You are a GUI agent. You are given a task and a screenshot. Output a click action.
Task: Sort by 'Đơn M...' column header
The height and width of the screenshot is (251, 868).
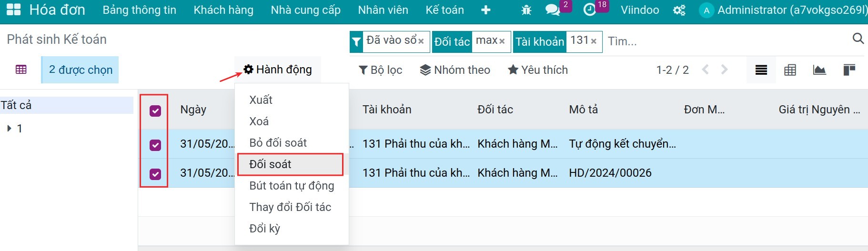704,109
